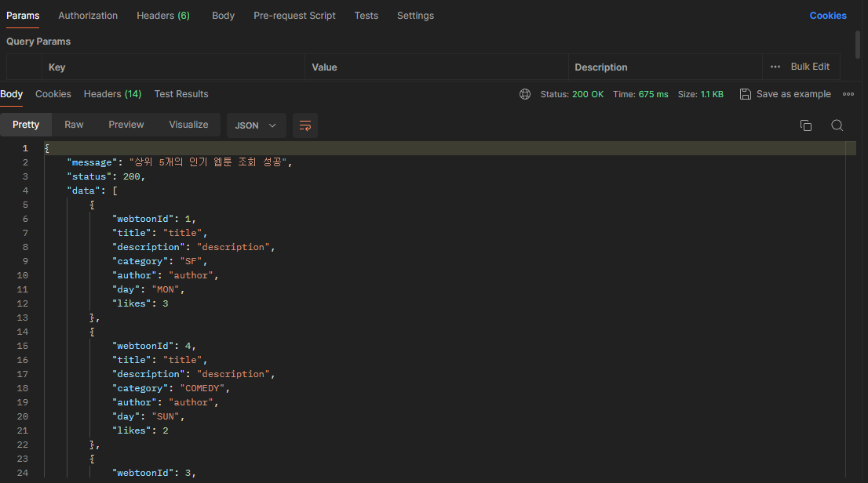
Task: Open the response Headers (14) tab
Action: click(x=112, y=94)
